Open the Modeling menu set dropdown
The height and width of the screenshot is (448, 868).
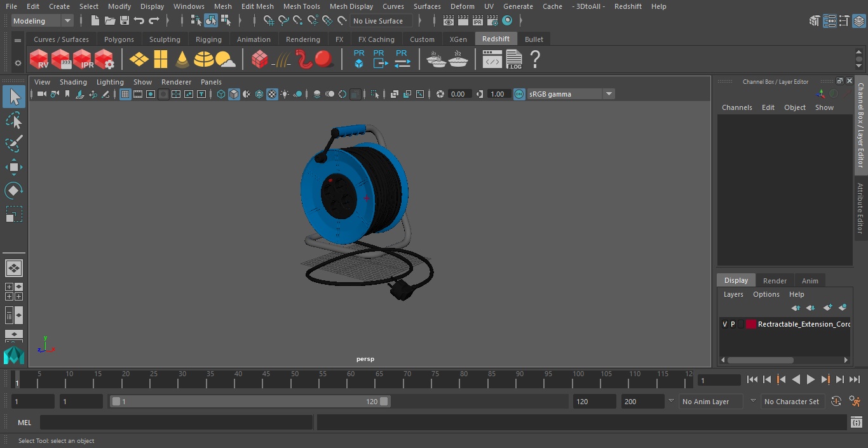tap(43, 21)
